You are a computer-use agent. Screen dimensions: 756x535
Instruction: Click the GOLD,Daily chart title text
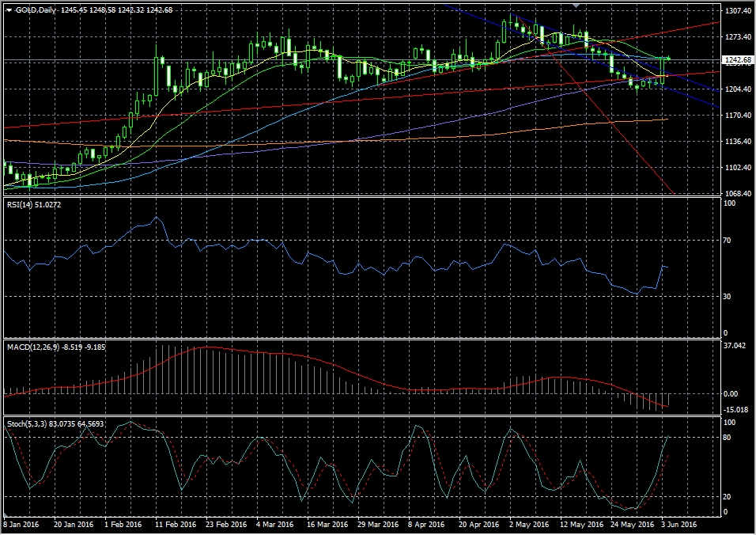[36, 9]
